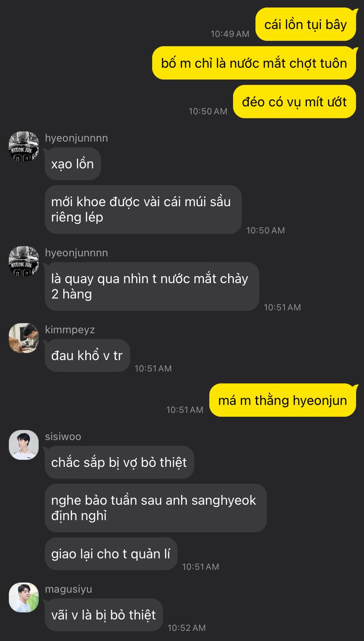
Task: Select the "mới khoe được vài cái múi sầu riêng lép" message
Action: tap(143, 209)
